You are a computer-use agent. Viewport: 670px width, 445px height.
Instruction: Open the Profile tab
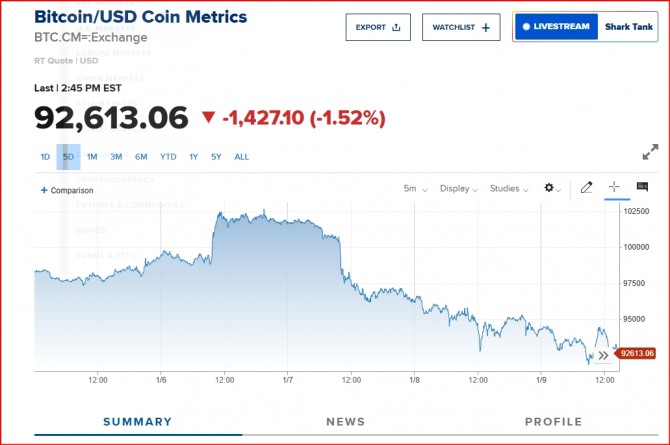(553, 422)
